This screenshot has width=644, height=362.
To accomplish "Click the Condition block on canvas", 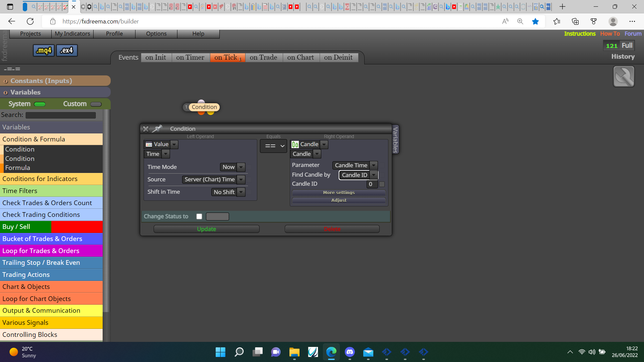I will click(204, 107).
